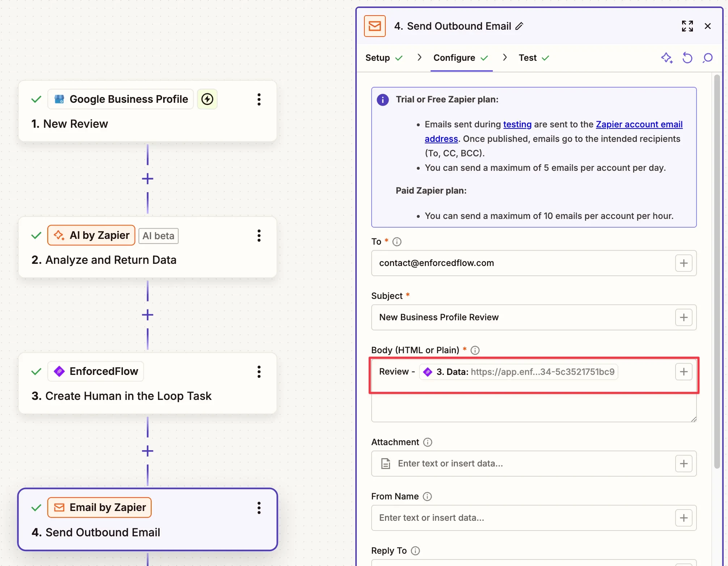The height and width of the screenshot is (566, 728).
Task: Add step between New Review and Analyze
Action: 148,179
